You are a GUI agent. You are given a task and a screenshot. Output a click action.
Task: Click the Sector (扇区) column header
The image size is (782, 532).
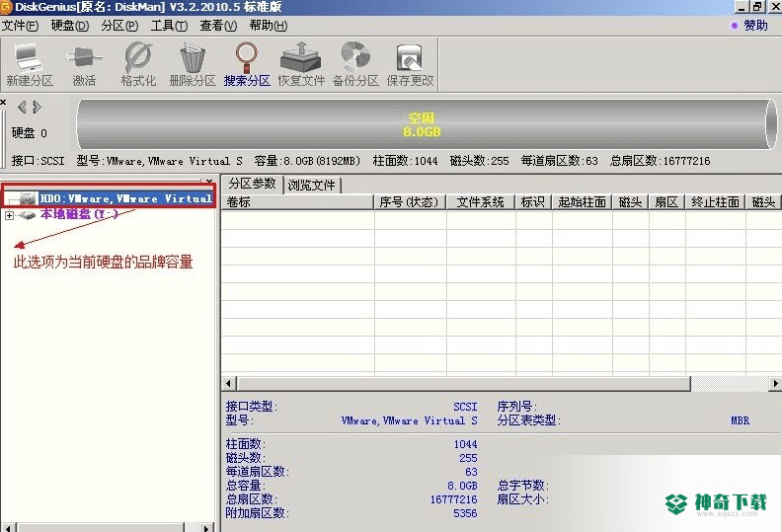(x=666, y=202)
